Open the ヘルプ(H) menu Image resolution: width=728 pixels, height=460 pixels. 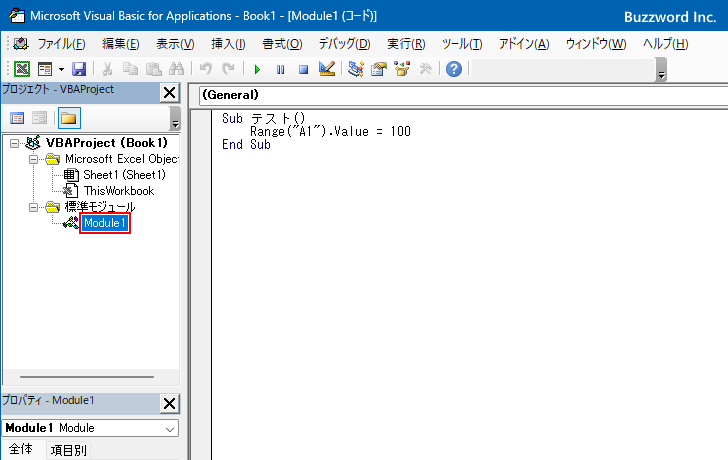click(665, 44)
